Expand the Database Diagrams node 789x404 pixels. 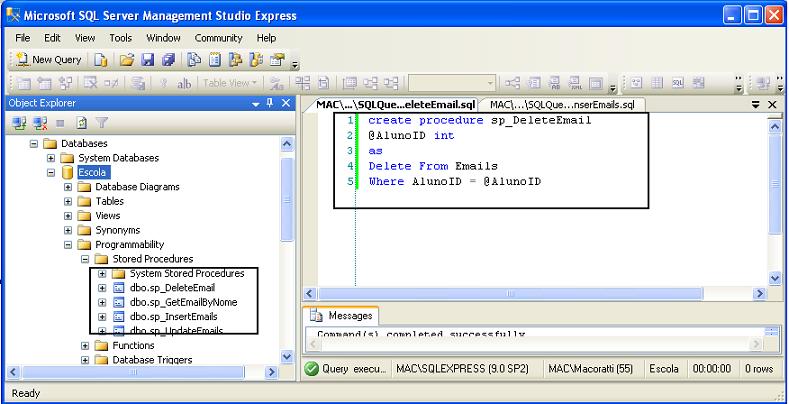[x=68, y=187]
